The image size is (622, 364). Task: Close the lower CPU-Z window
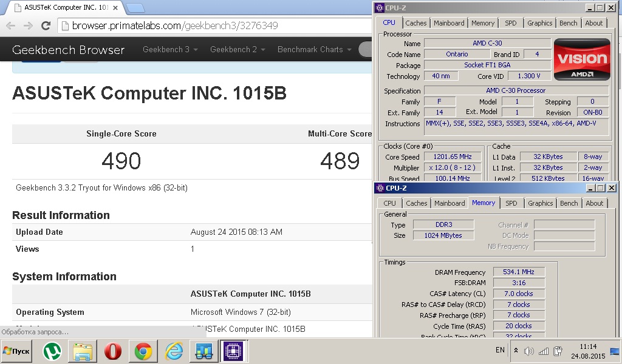[612, 187]
